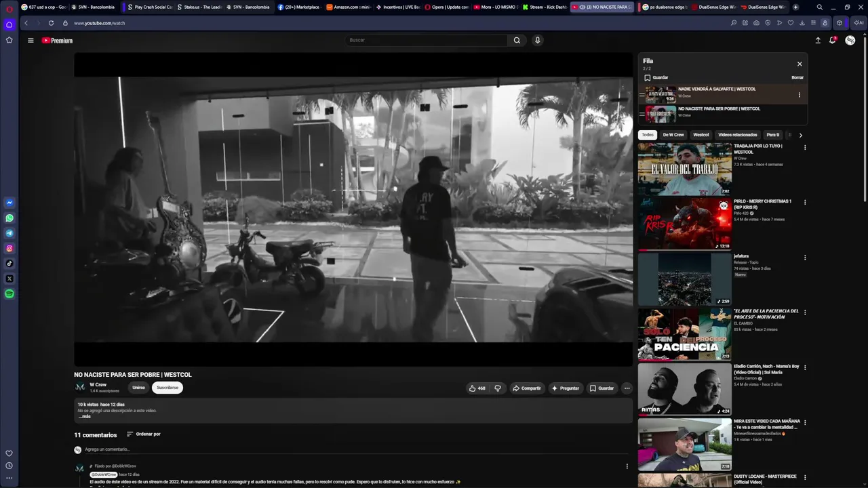Open Messenger in the Opera sidebar
This screenshot has height=488, width=868.
point(9,203)
